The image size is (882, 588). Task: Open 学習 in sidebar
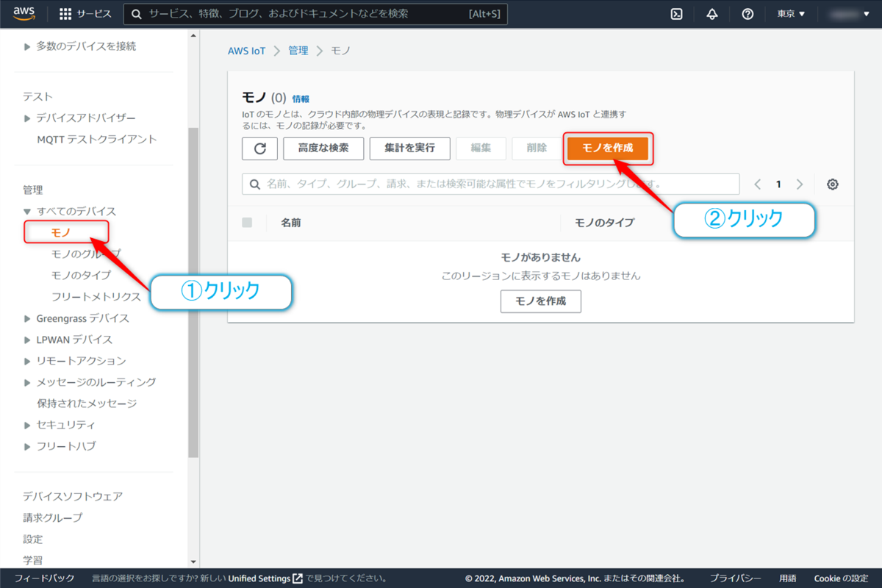(33, 560)
